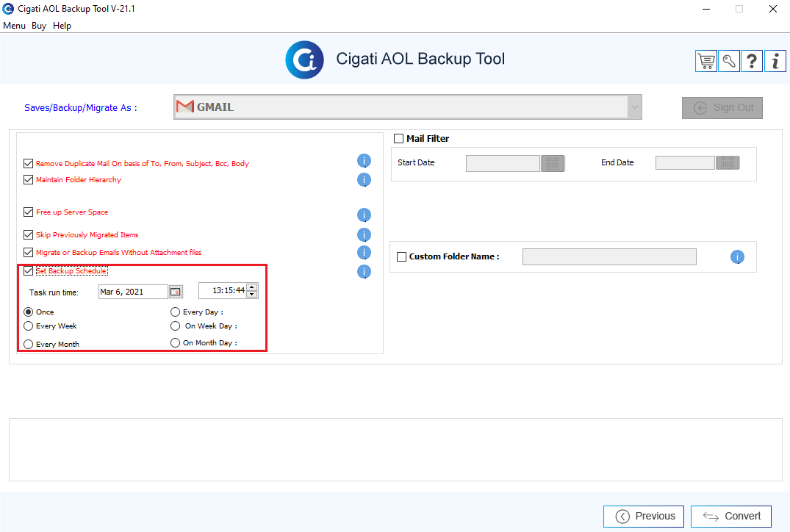Select the Every Month radio button
This screenshot has width=790, height=532.
(28, 344)
